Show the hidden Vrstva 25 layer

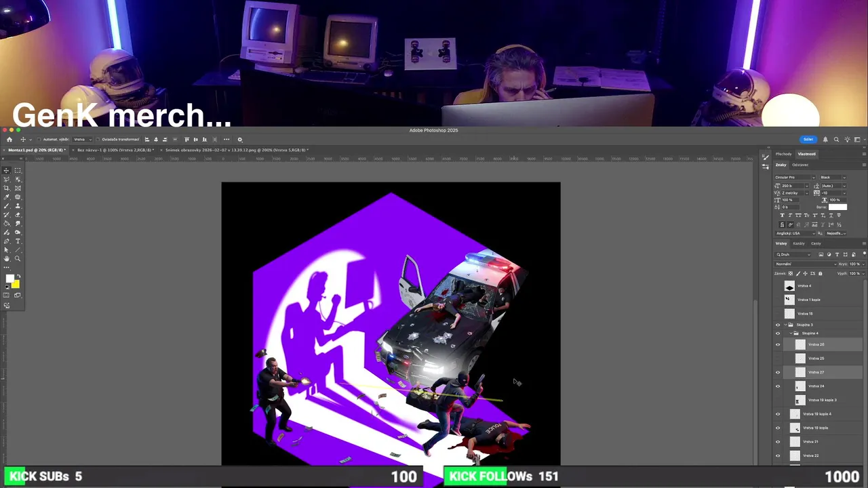point(778,359)
